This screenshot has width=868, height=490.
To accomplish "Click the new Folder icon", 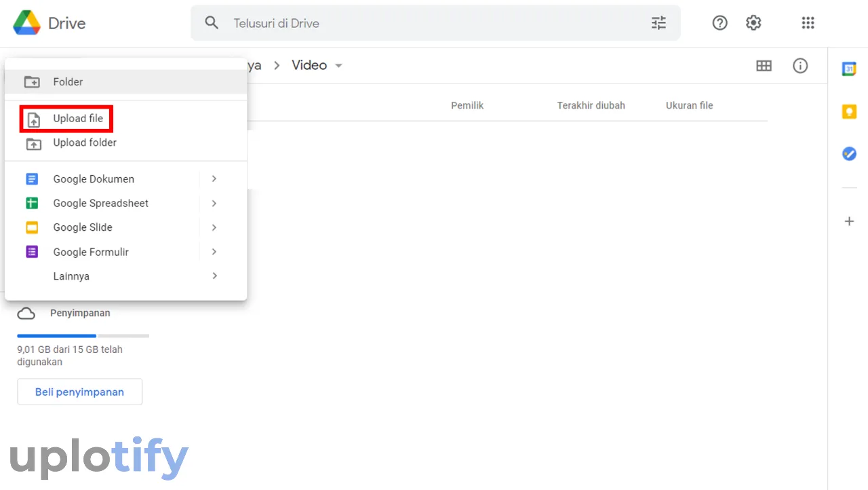I will click(32, 82).
